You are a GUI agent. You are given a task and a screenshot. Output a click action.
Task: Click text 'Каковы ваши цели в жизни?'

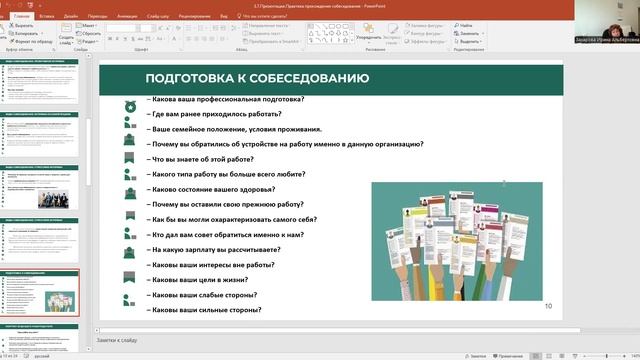pos(200,280)
